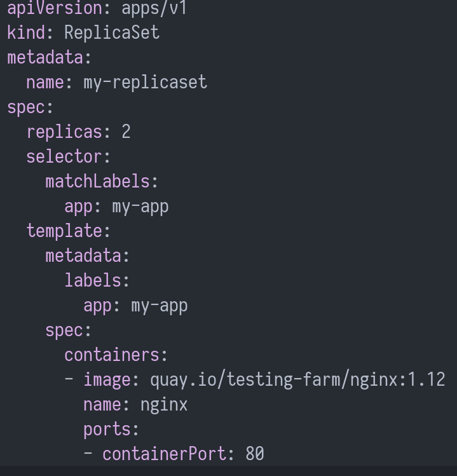Click metadata key under template
Screen dimensions: 457x476
[83, 255]
